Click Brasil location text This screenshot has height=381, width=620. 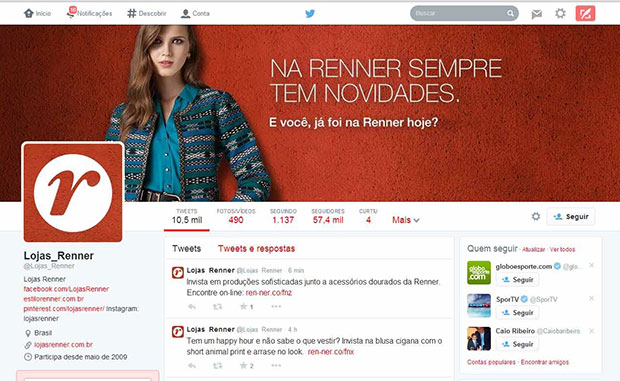coord(43,333)
